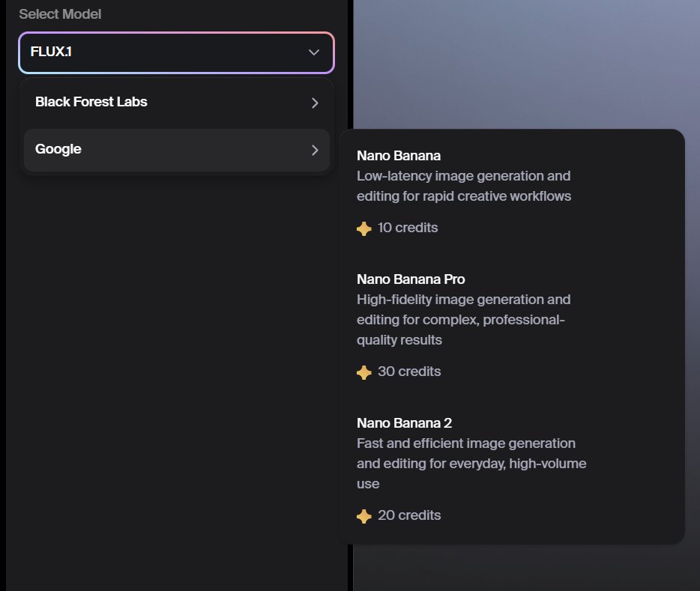This screenshot has height=591, width=700.
Task: Click the sparkle icon beside 10 credits
Action: [x=364, y=228]
